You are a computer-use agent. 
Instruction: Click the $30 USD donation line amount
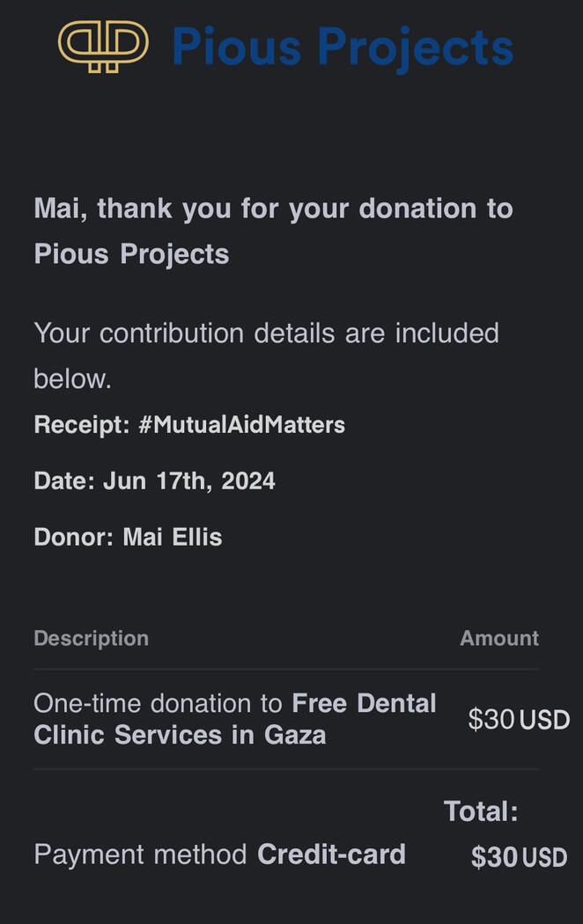click(x=519, y=720)
